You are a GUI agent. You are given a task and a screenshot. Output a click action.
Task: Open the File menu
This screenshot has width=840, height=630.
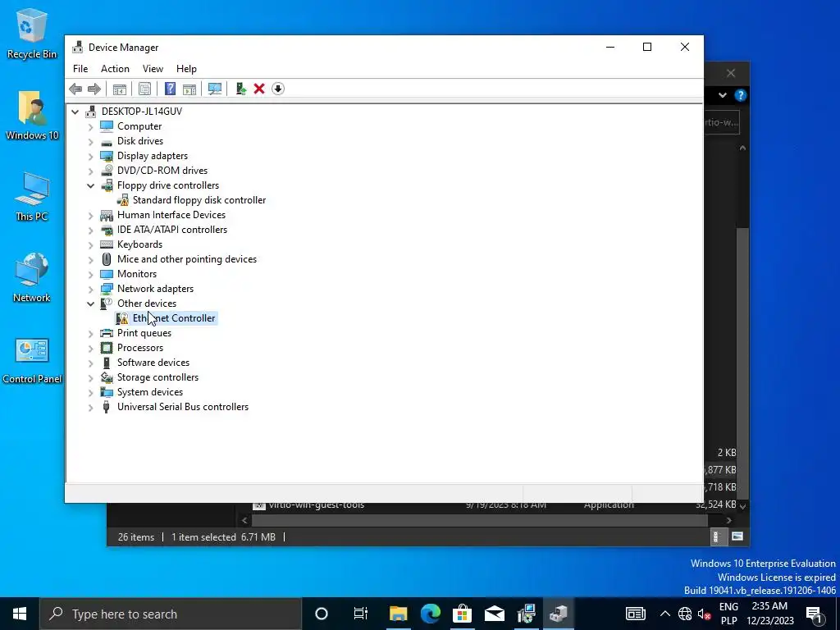80,69
